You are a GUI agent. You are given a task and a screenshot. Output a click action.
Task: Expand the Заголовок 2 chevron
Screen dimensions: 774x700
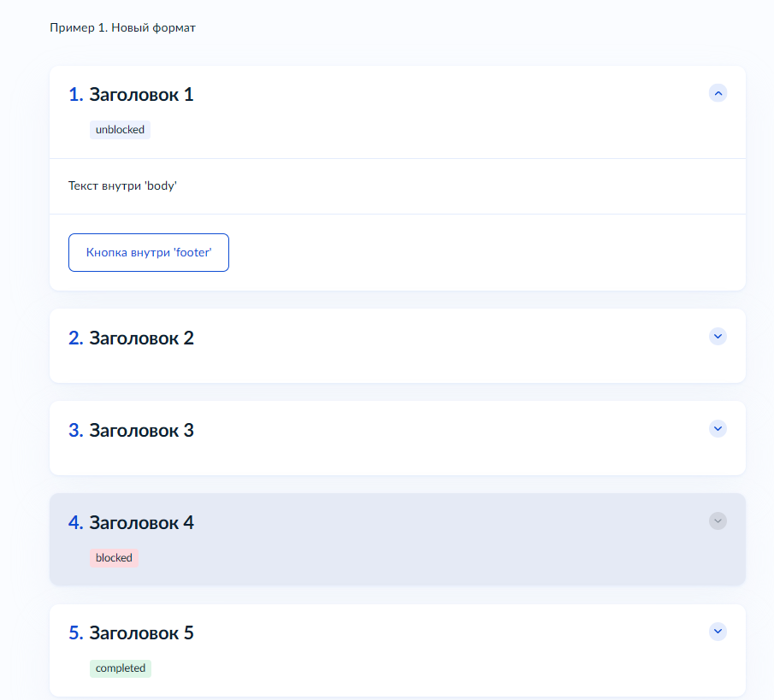(x=718, y=337)
